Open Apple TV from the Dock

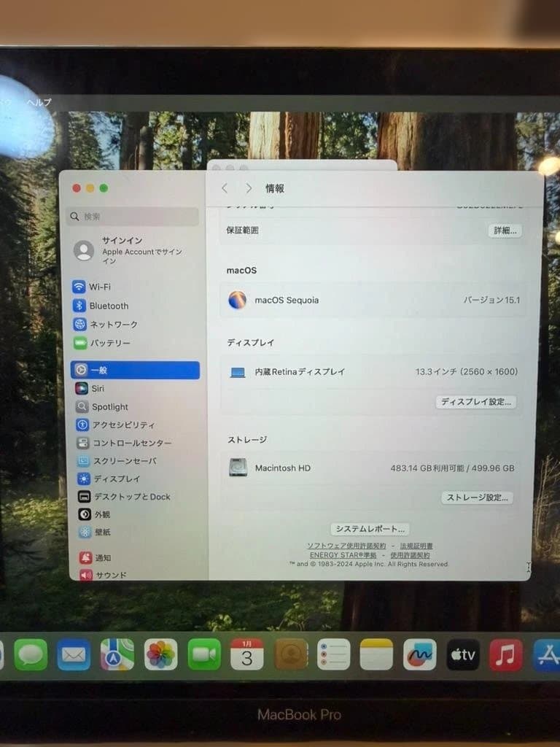tap(463, 654)
